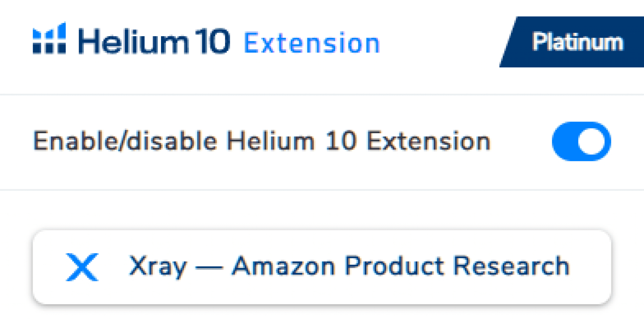Viewport: 644px width, 319px height.
Task: Click the Enable/disable Helium 10 Extension label
Action: pyautogui.click(x=261, y=141)
